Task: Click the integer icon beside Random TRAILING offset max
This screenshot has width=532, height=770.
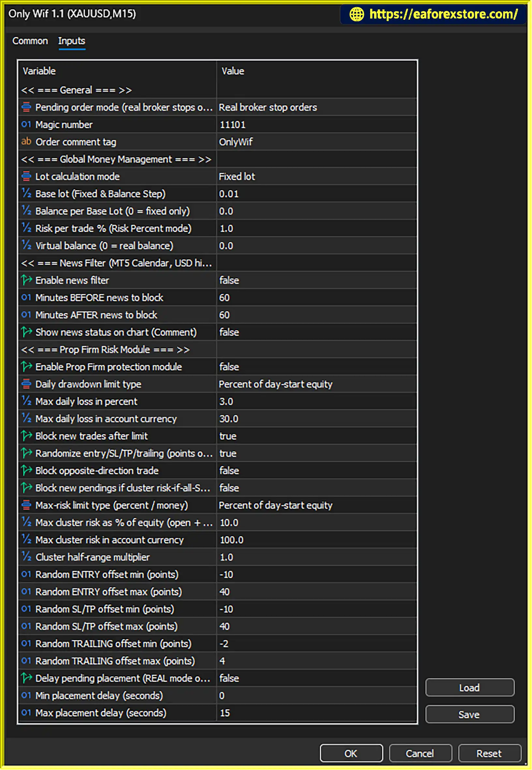Action: coord(26,661)
